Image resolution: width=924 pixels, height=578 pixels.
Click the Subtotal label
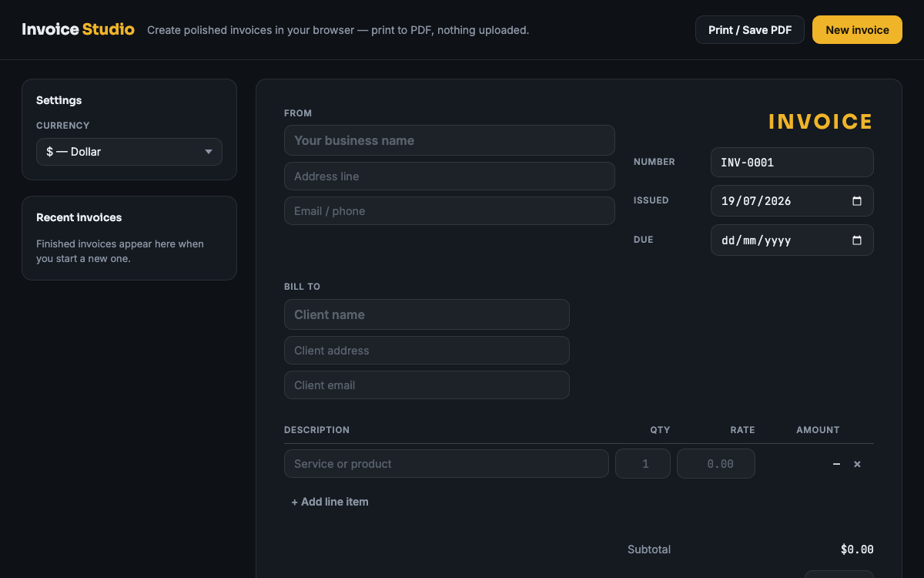tap(649, 549)
